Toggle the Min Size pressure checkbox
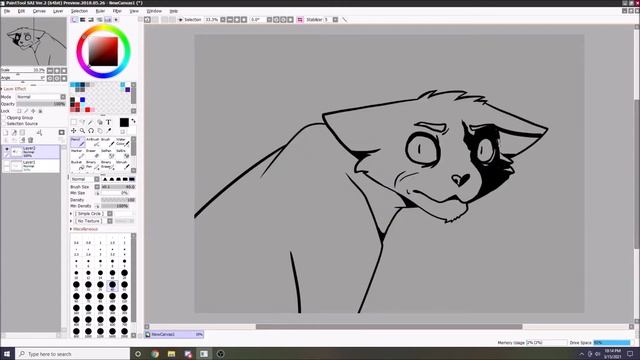Viewport: 640px width, 360px height. [97, 193]
